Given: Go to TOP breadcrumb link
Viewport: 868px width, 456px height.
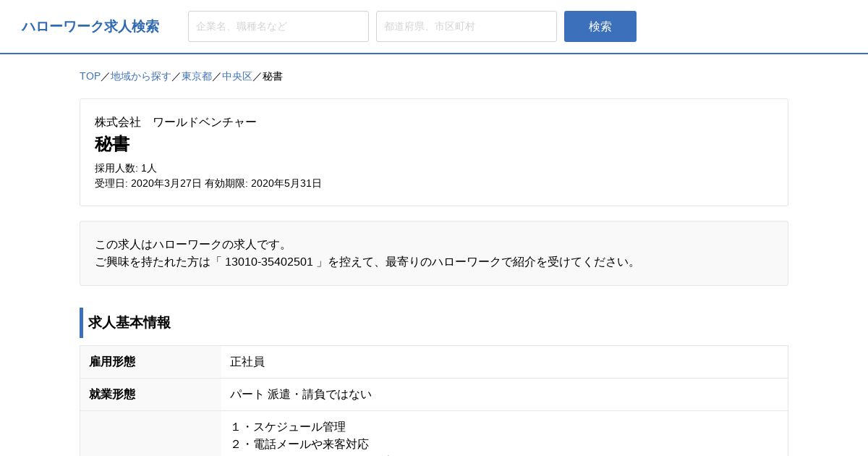Looking at the screenshot, I should click(x=90, y=76).
